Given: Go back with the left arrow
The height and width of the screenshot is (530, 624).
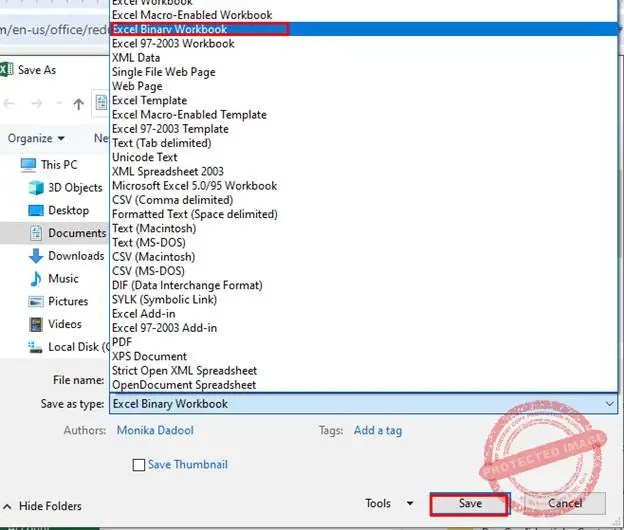Looking at the screenshot, I should point(9,104).
